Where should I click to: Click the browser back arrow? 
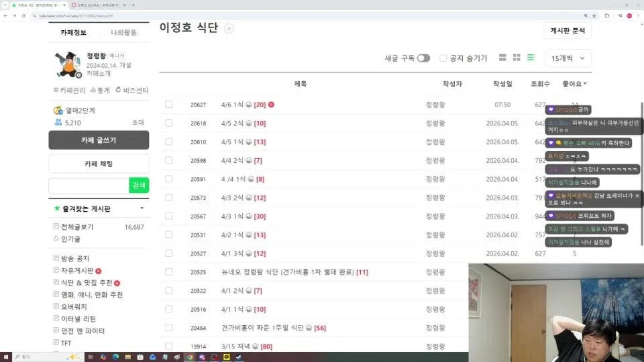pyautogui.click(x=5, y=15)
